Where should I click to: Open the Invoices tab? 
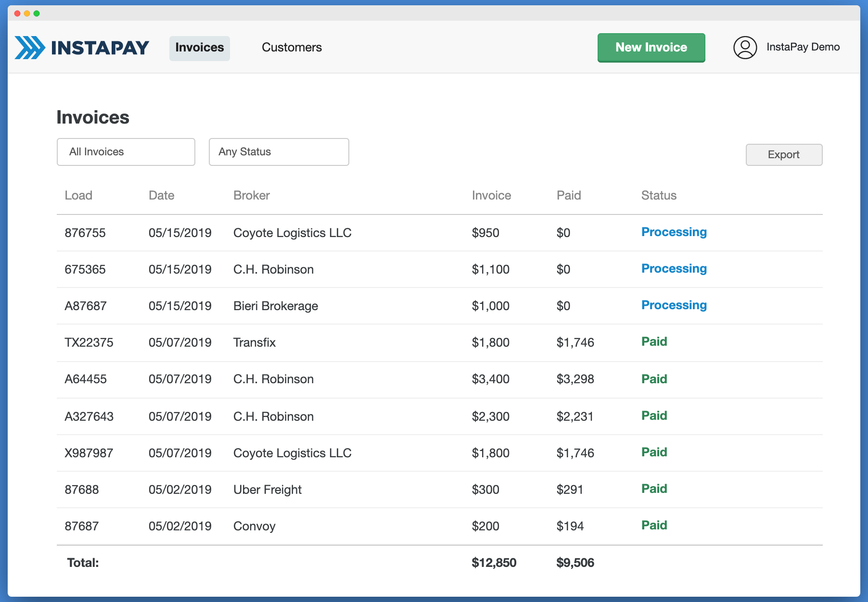199,48
